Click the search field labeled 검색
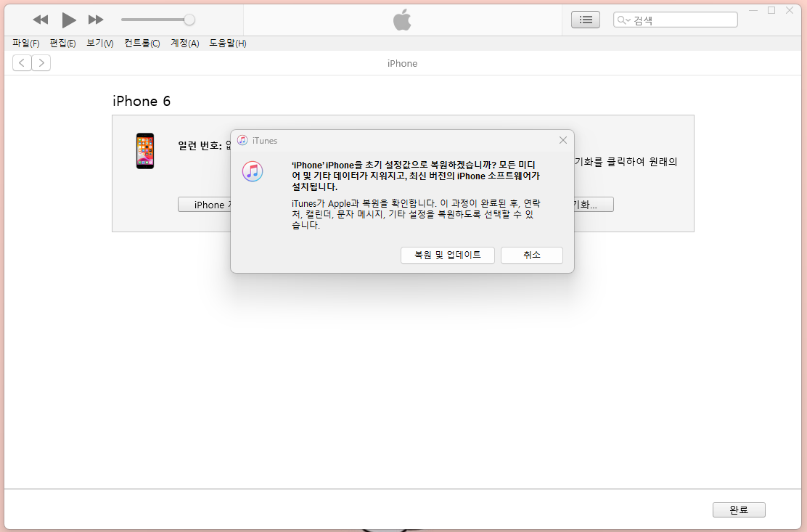The height and width of the screenshot is (532, 807). pyautogui.click(x=675, y=20)
